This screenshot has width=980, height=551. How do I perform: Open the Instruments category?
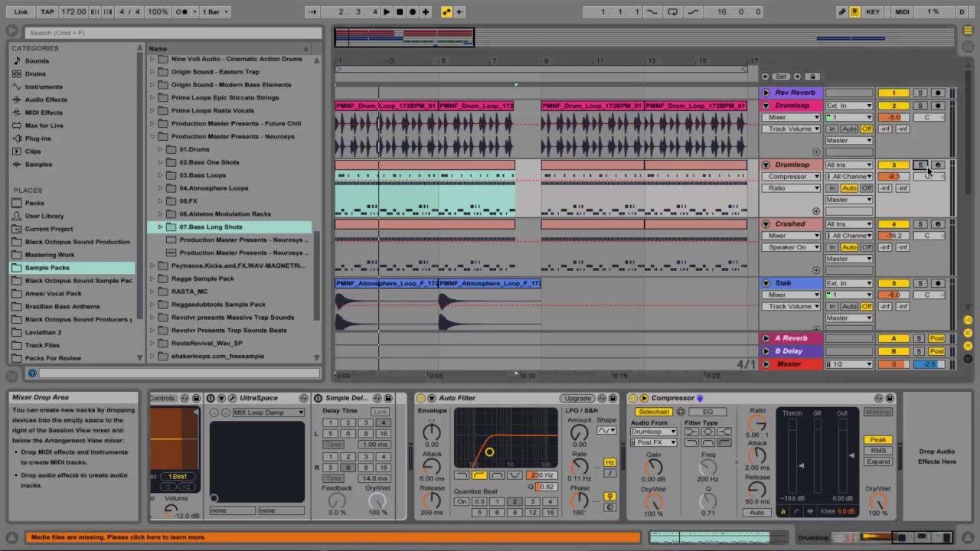[x=44, y=86]
